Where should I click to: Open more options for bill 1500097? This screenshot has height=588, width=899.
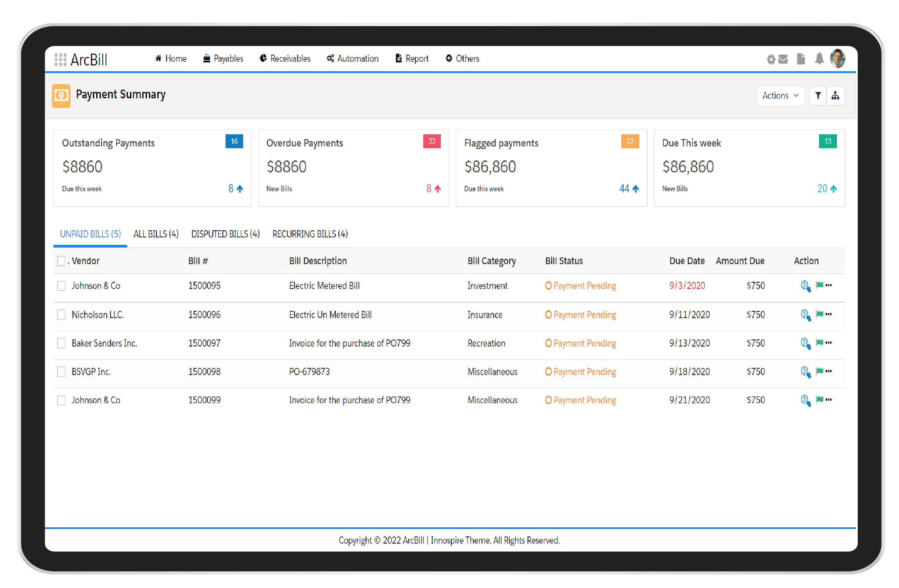click(x=828, y=342)
